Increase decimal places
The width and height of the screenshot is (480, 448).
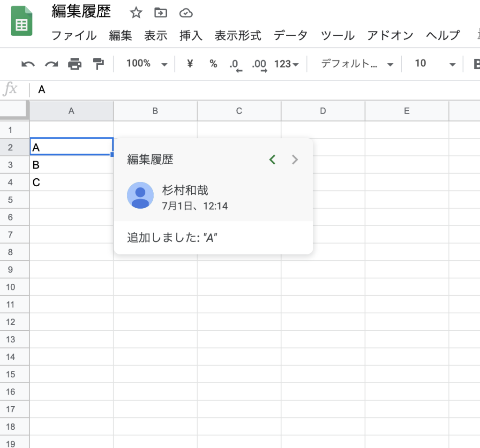[259, 65]
